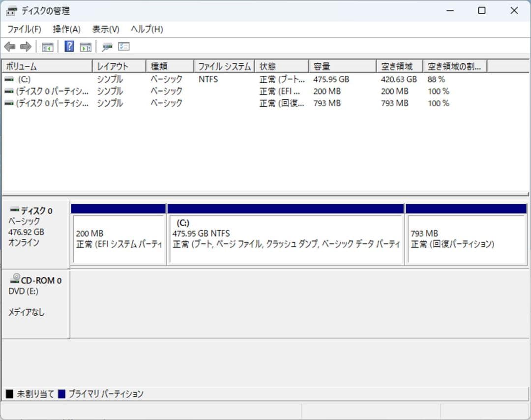Click the 未割り当て legend swatch
The width and height of the screenshot is (531, 420).
tap(9, 393)
